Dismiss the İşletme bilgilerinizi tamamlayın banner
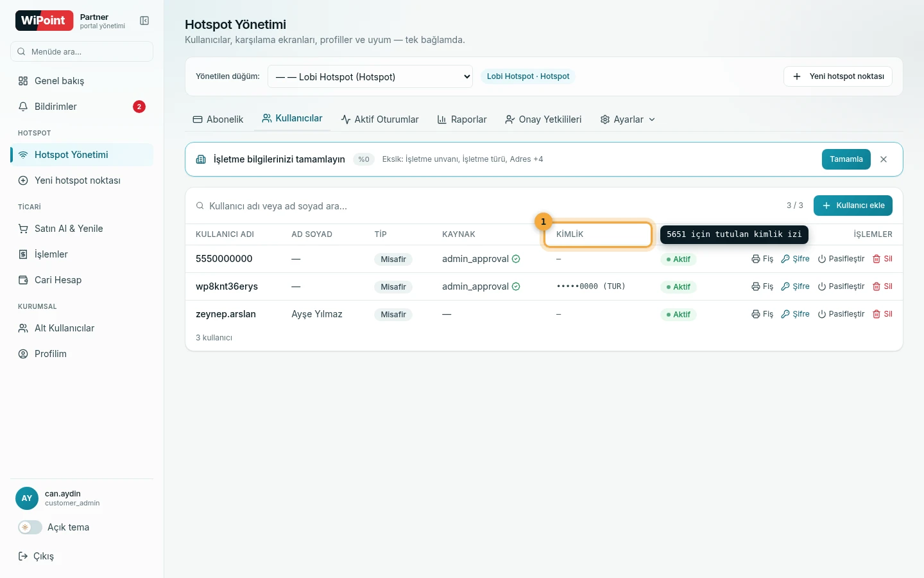The image size is (924, 578). click(x=884, y=159)
